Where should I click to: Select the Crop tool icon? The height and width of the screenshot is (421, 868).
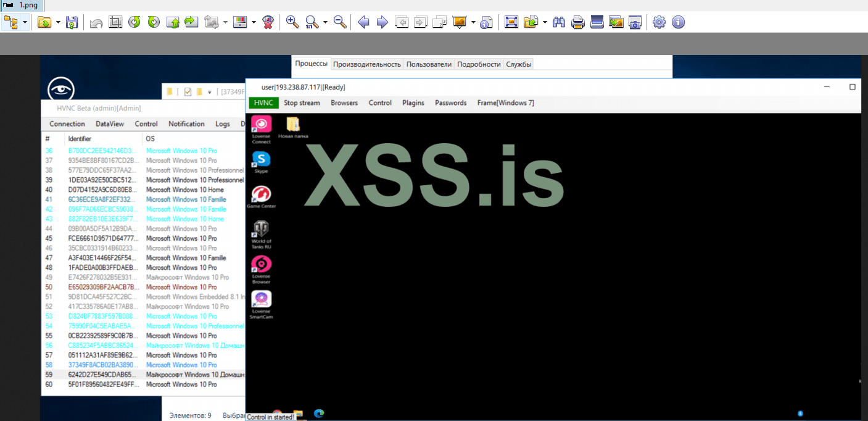click(115, 23)
